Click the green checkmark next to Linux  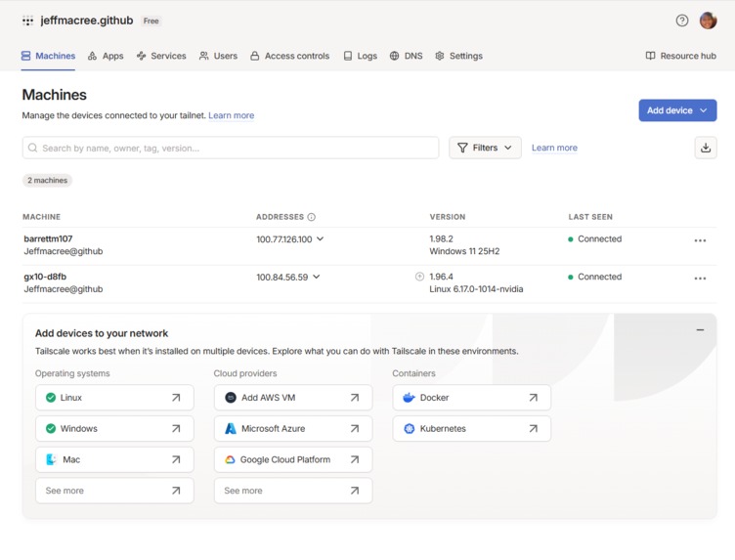click(x=51, y=398)
